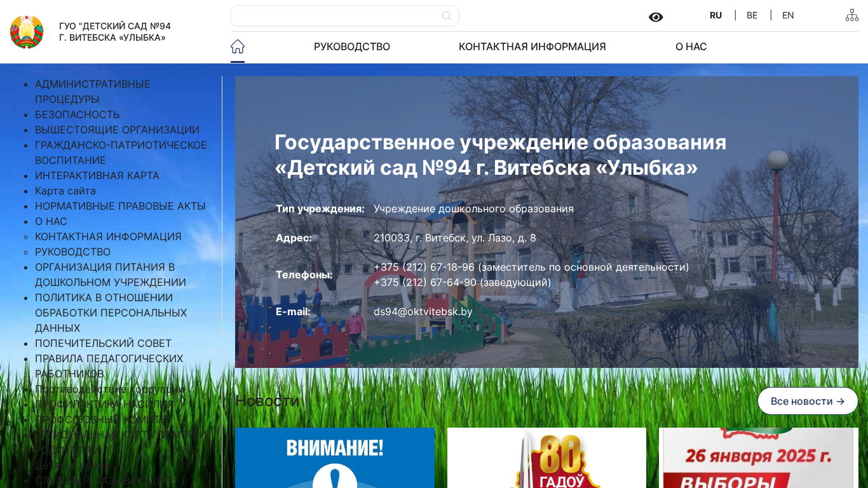Open О НАС in the sidebar list
Screen dimensions: 868x488
click(51, 221)
